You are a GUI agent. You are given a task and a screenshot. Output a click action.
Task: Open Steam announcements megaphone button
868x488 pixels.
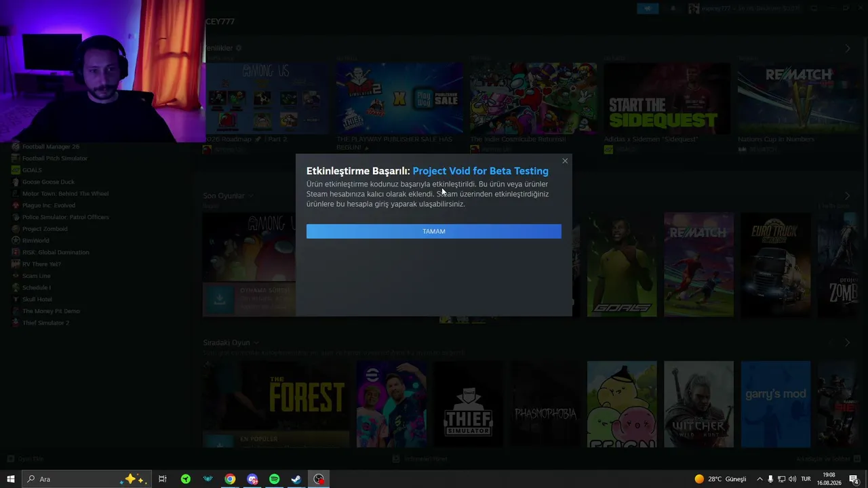(648, 8)
